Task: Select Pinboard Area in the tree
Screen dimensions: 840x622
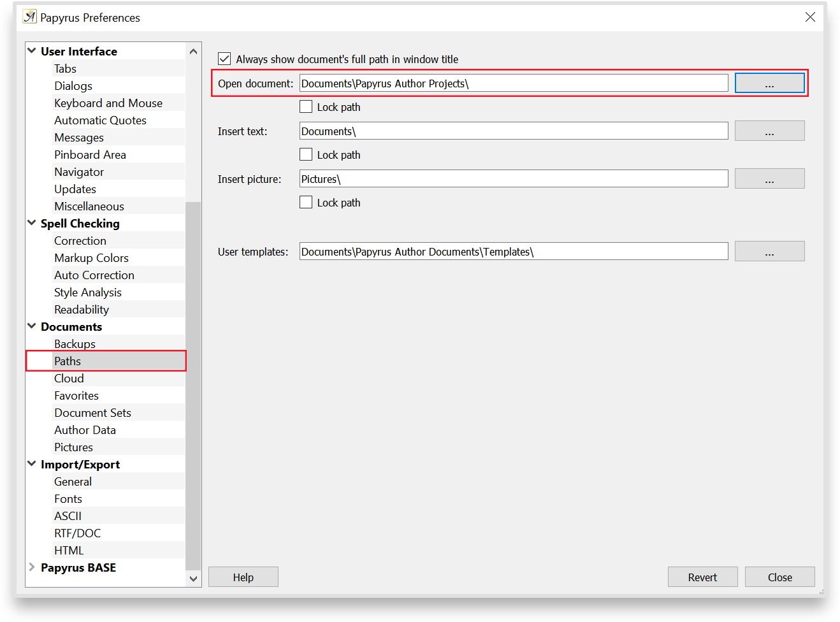Action: click(x=90, y=155)
